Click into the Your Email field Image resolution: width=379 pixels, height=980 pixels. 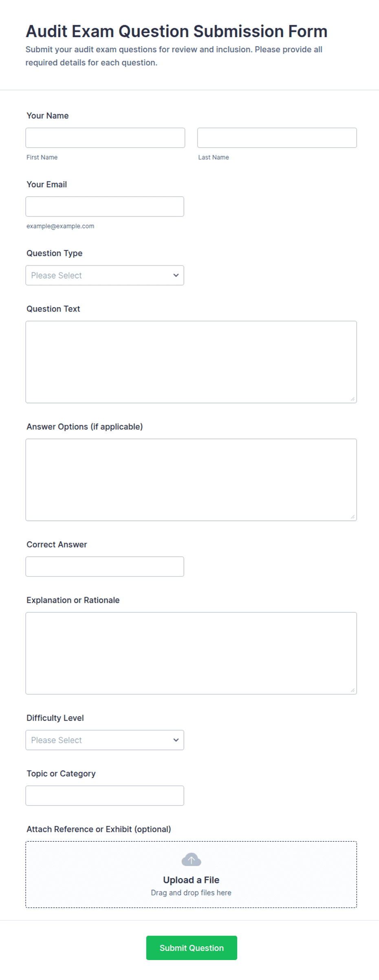[105, 206]
